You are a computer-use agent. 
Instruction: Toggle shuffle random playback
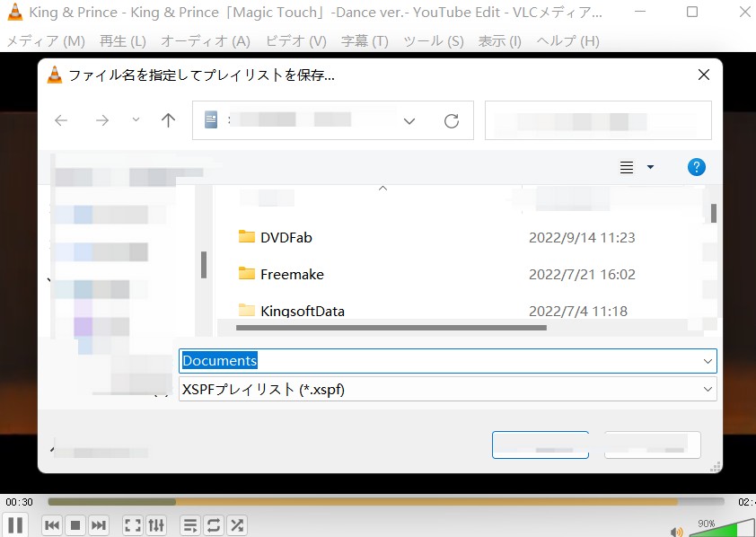coord(237,525)
